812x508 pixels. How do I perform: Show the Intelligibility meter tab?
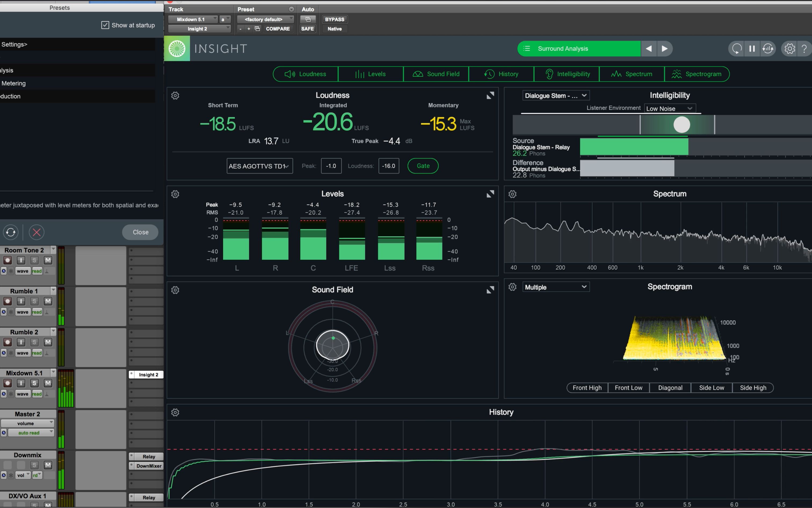566,74
